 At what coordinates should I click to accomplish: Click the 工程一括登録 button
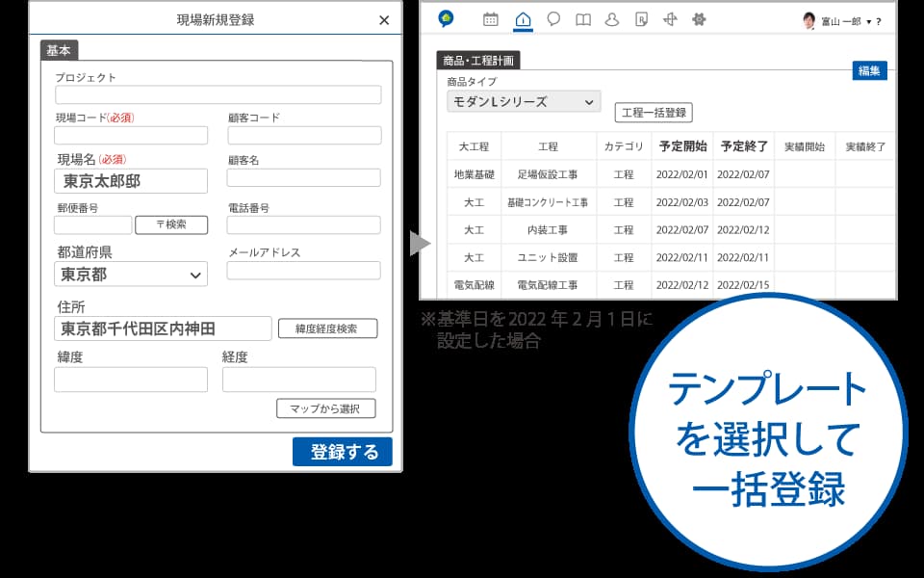click(x=654, y=112)
